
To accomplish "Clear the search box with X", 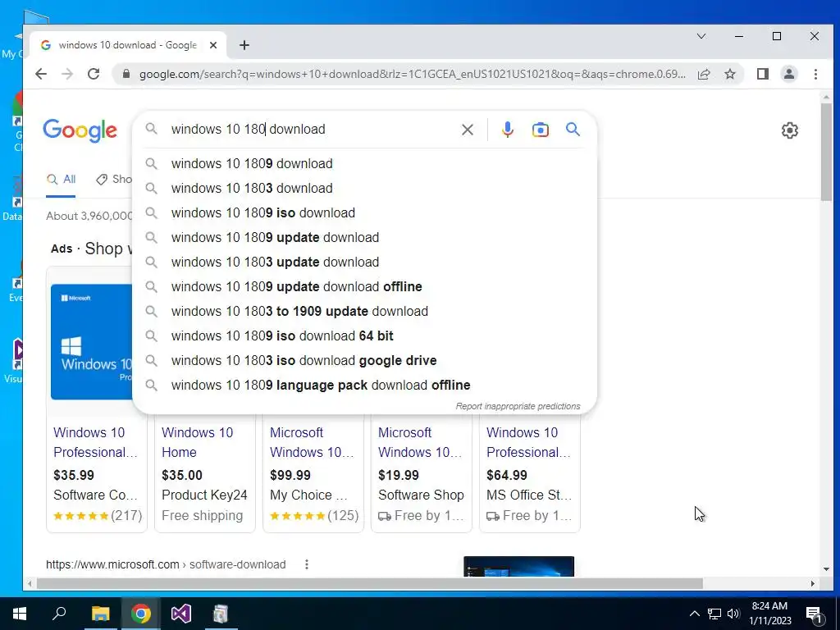I will point(468,129).
